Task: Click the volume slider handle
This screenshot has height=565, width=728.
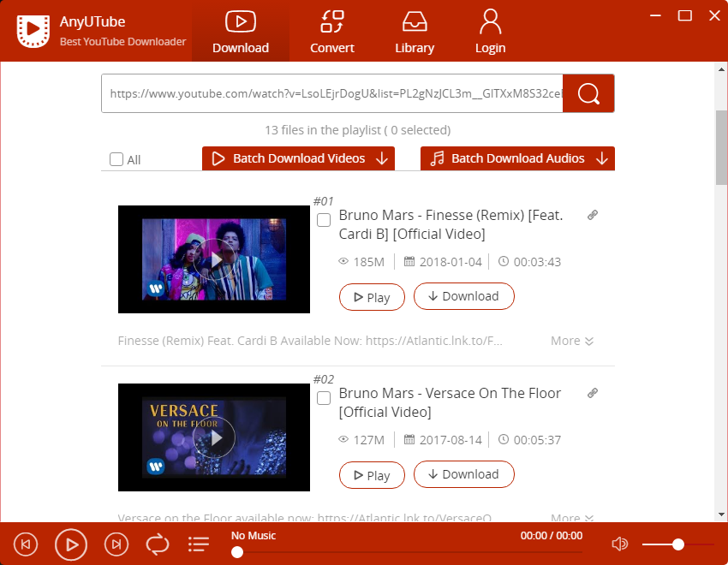Action: pos(678,544)
